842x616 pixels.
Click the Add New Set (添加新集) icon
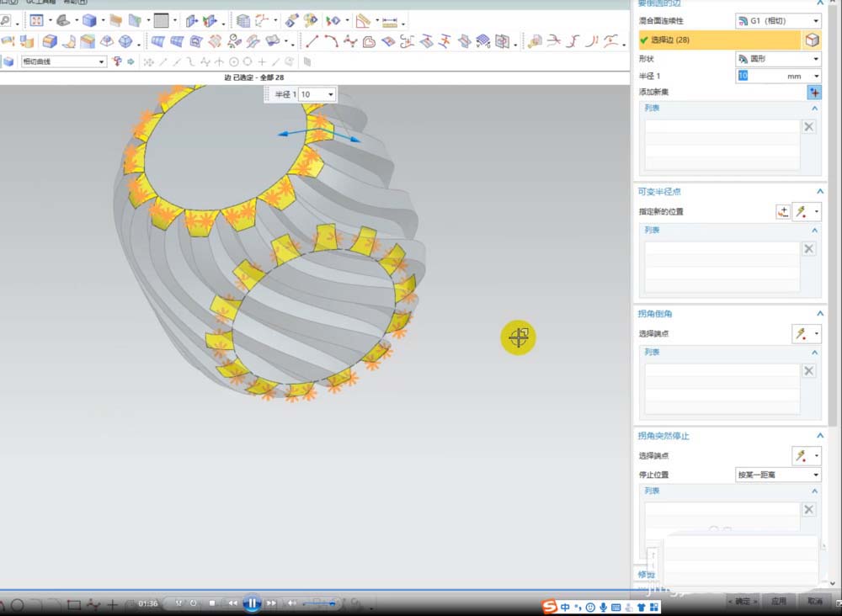click(814, 93)
